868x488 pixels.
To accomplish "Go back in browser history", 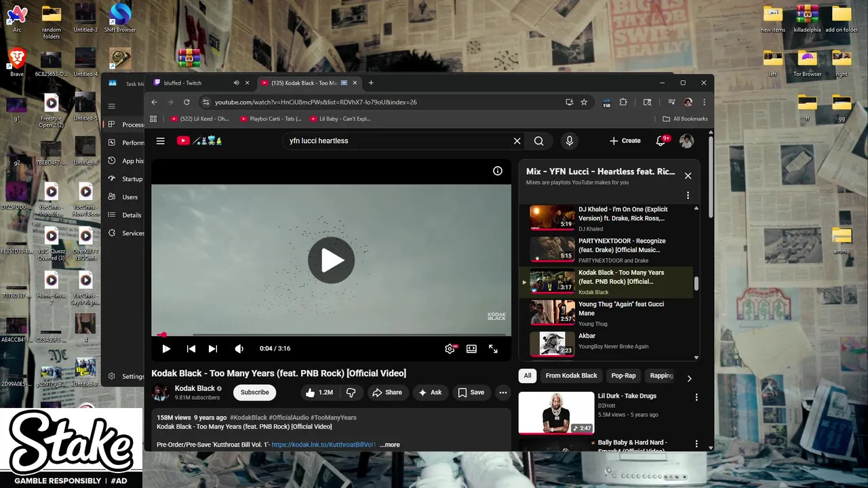I will (154, 102).
